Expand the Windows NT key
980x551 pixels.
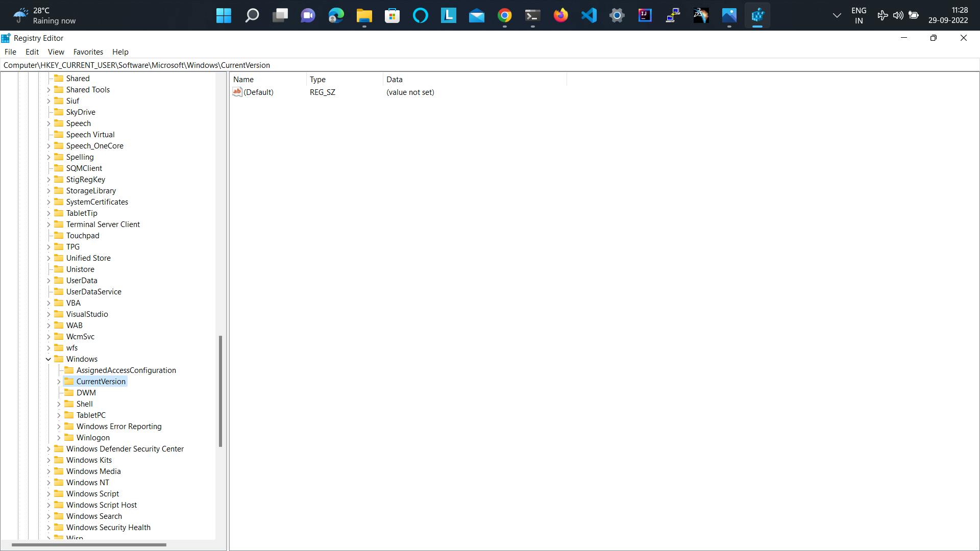point(48,483)
